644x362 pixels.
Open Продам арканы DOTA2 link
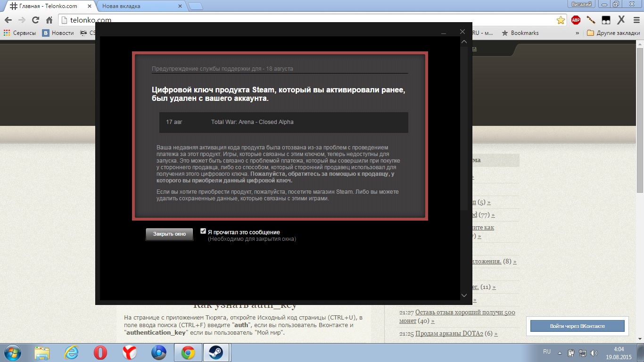coord(449,334)
